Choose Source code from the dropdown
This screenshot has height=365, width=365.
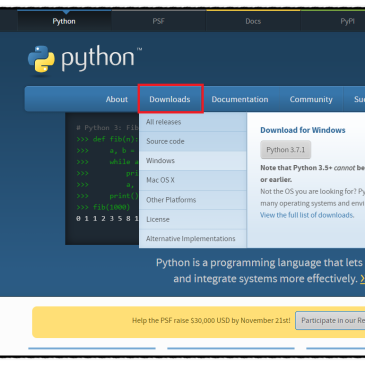click(193, 141)
